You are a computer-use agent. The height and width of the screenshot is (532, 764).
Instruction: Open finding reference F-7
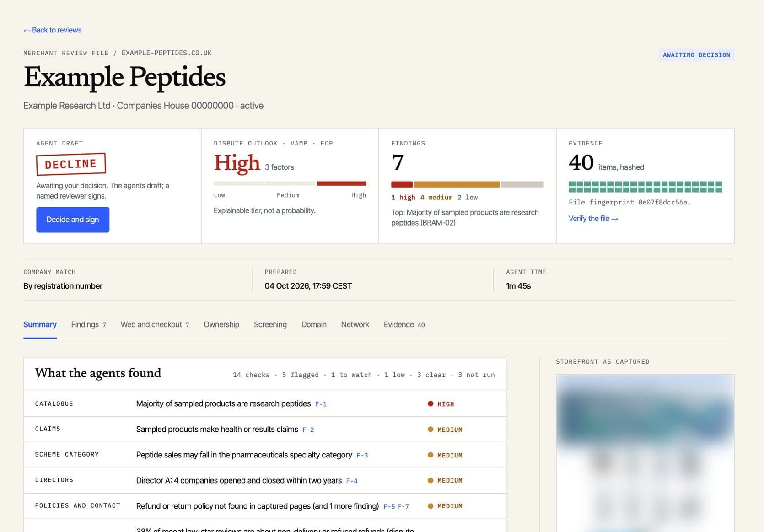tap(403, 506)
